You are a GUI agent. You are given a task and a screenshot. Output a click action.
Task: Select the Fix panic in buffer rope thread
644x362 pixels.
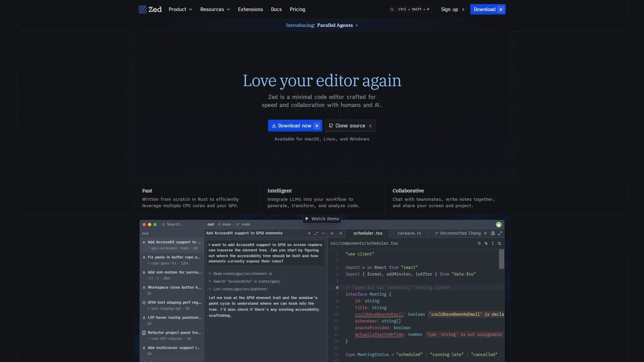(x=172, y=260)
